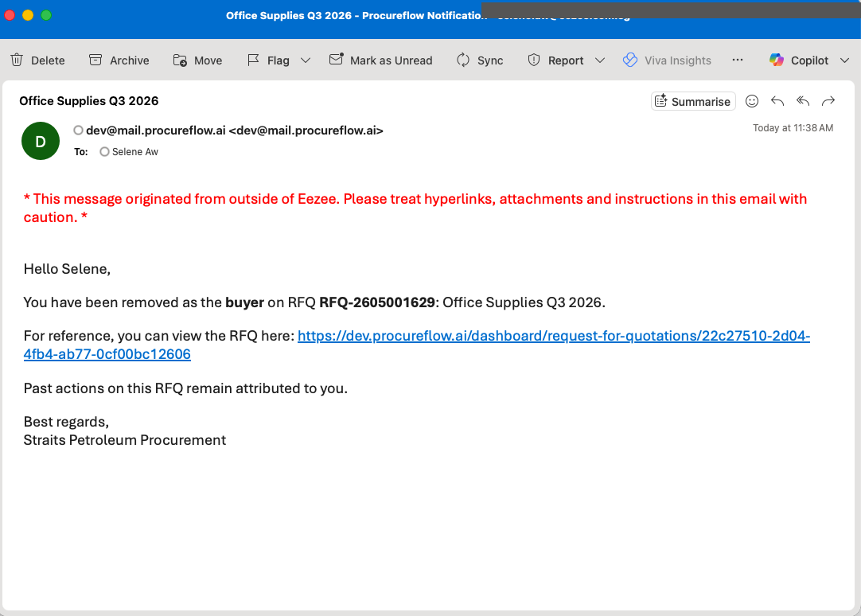861x616 pixels.
Task: Click the Selene Aw presence circle
Action: [104, 151]
